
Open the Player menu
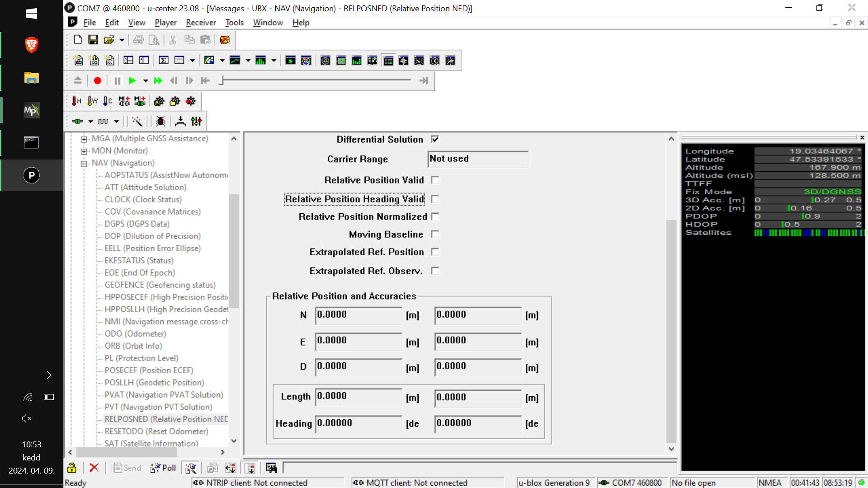pyautogui.click(x=165, y=23)
